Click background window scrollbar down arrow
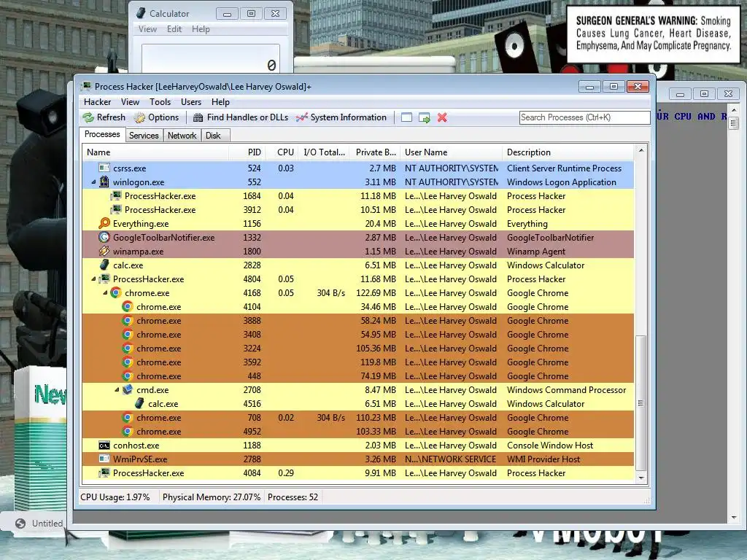 [734, 517]
